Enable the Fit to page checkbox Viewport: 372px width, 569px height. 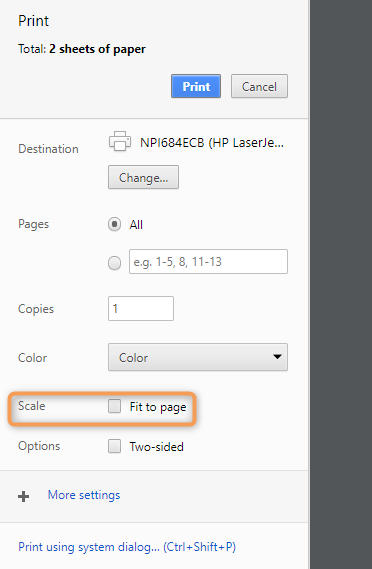[x=114, y=406]
